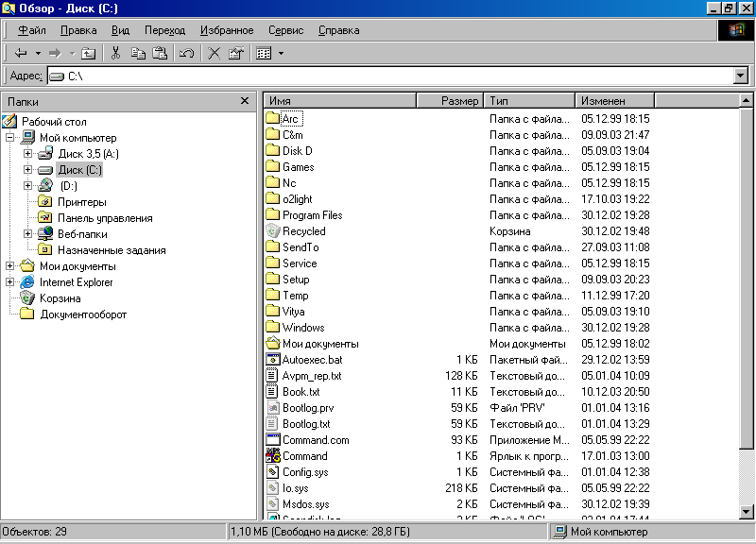Click the Undo toolbar icon
The width and height of the screenshot is (756, 544).
pyautogui.click(x=186, y=53)
